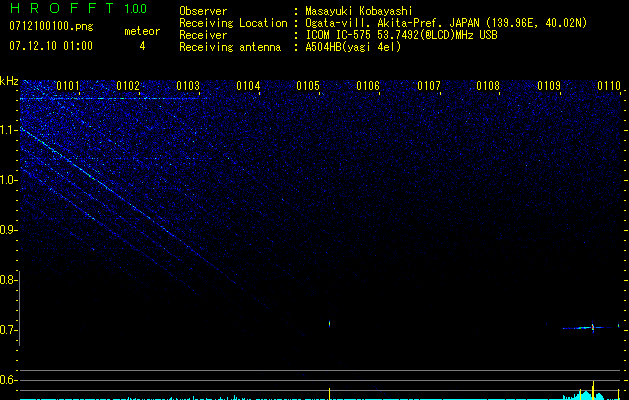
Task: Click the horizontal signal line at top left
Action: point(113,98)
